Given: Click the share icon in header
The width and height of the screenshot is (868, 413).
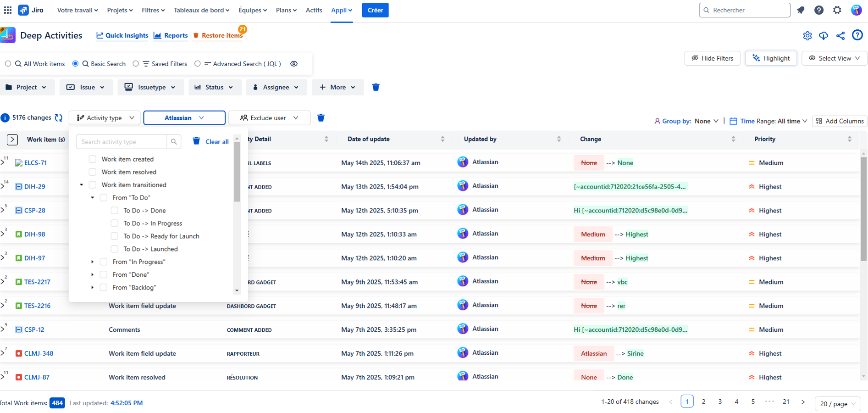Looking at the screenshot, I should pyautogui.click(x=840, y=36).
